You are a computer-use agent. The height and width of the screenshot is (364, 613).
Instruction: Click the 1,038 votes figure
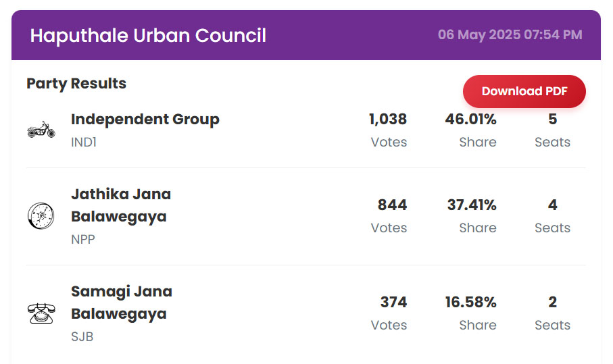pyautogui.click(x=388, y=119)
